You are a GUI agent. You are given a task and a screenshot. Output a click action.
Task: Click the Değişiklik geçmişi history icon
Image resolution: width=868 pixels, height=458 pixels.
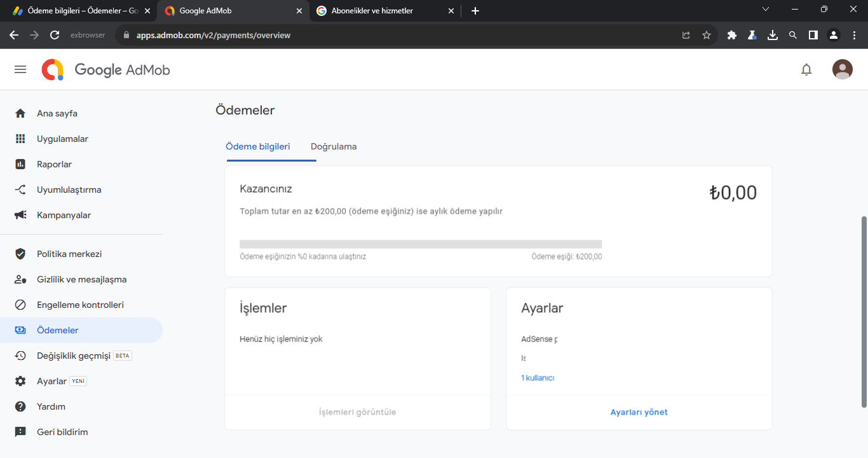click(20, 356)
